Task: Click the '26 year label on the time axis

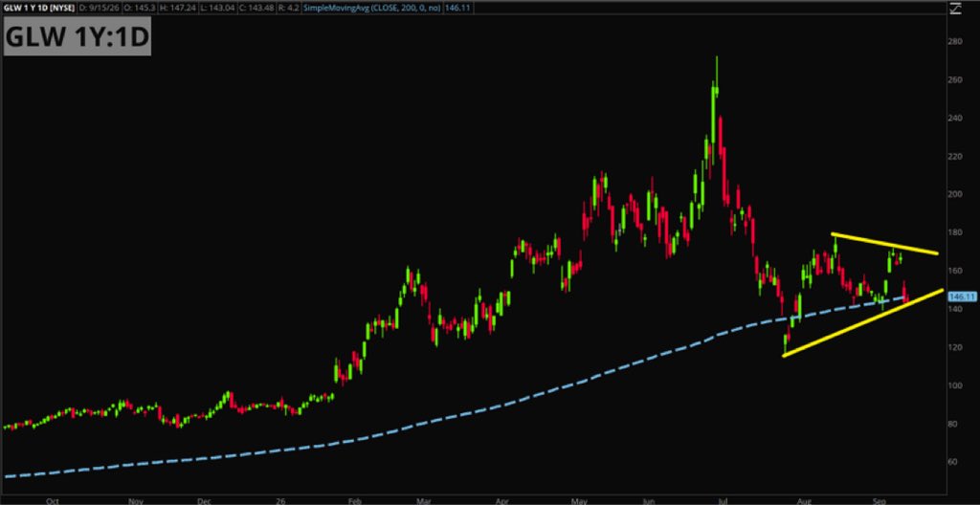Action: [281, 501]
